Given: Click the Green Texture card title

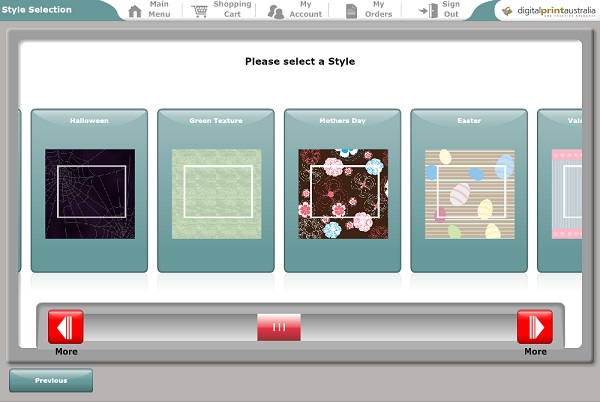Looking at the screenshot, I should [216, 120].
